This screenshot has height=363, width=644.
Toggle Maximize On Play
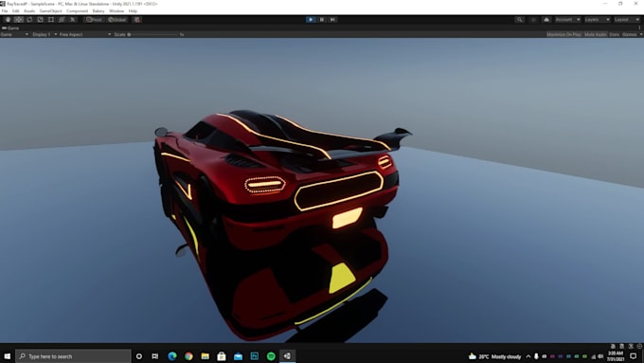pos(563,34)
